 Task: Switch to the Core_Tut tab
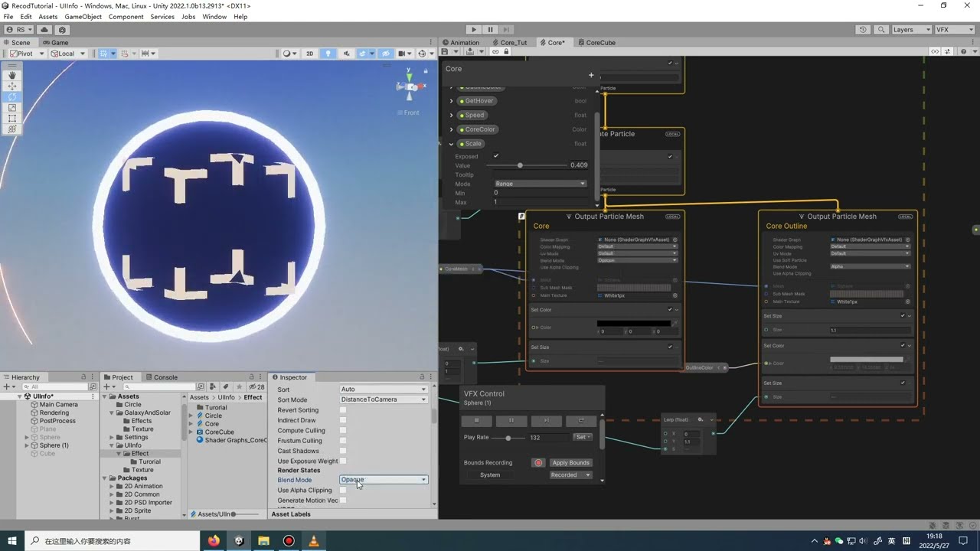coord(508,43)
